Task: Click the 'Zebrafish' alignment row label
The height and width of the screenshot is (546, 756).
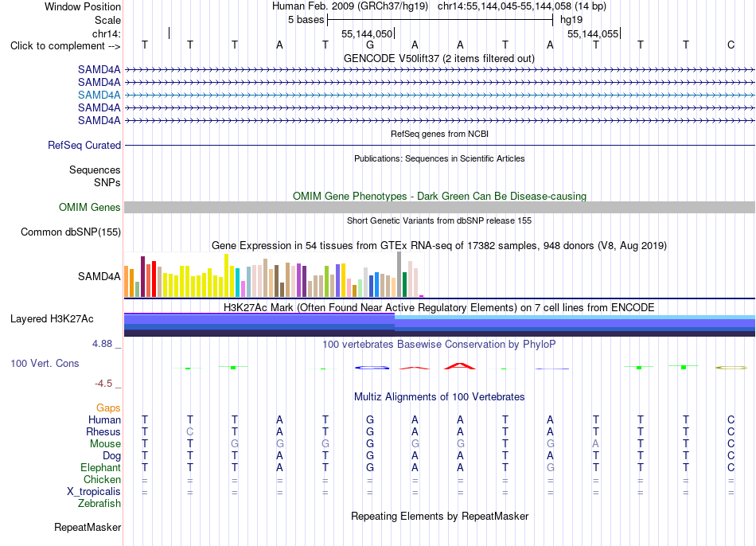Action: pyautogui.click(x=99, y=503)
